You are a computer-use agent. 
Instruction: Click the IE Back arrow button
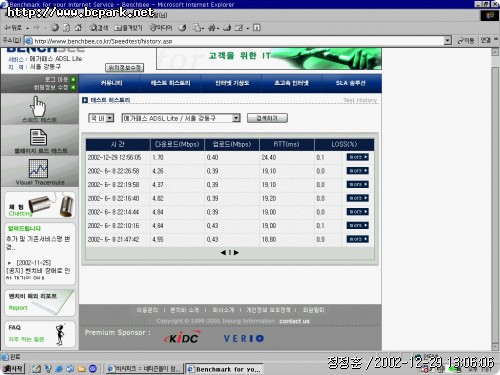(13, 28)
